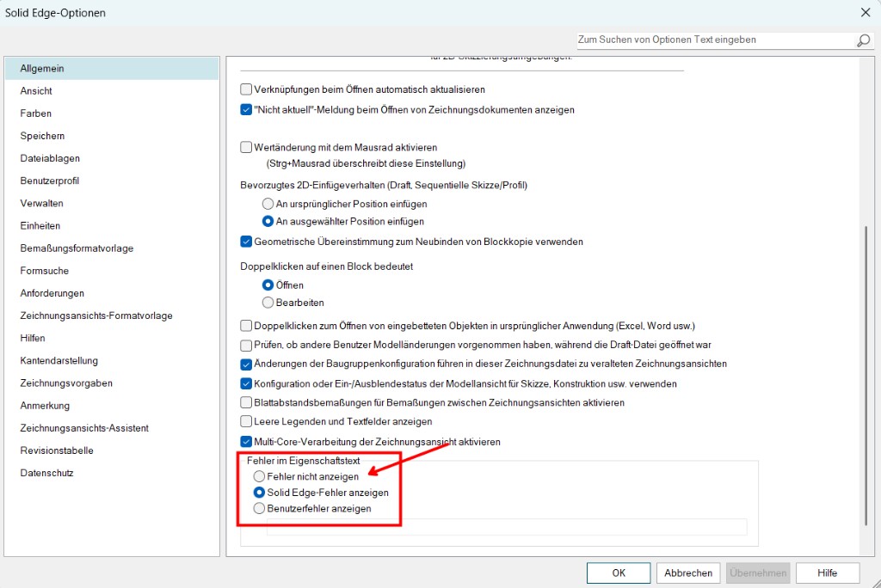Uncheck the "Nicht aktuell"-Meldung checkbox

point(246,109)
